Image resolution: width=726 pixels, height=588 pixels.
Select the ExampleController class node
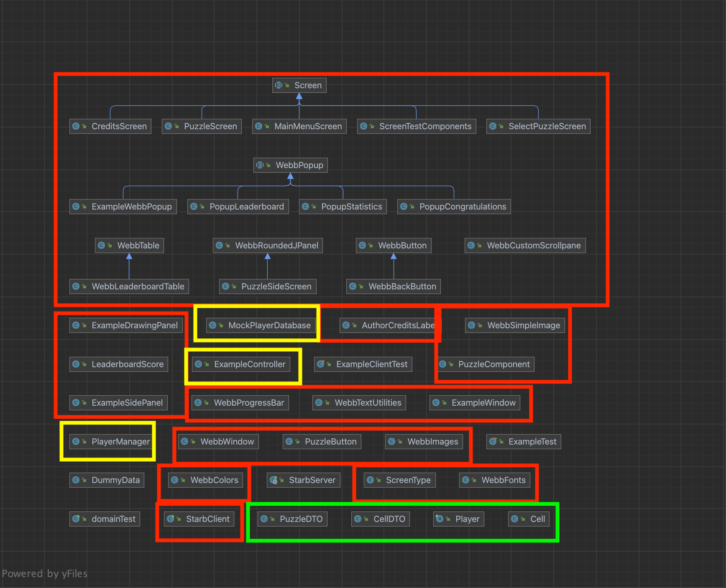point(241,364)
